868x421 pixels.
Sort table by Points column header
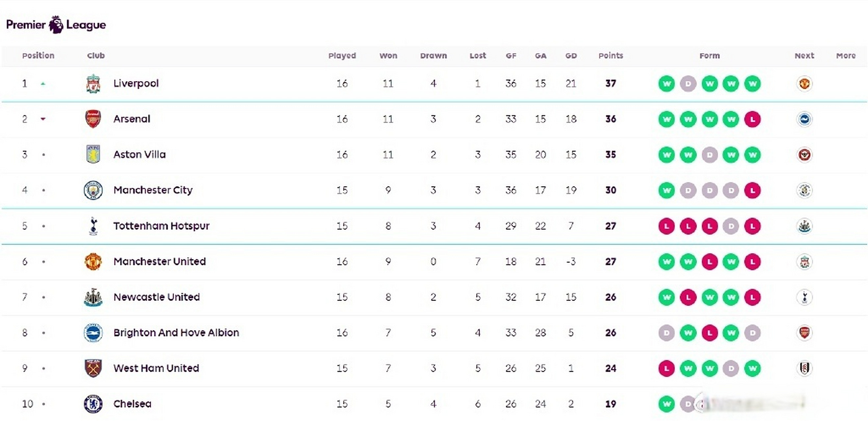(x=611, y=56)
